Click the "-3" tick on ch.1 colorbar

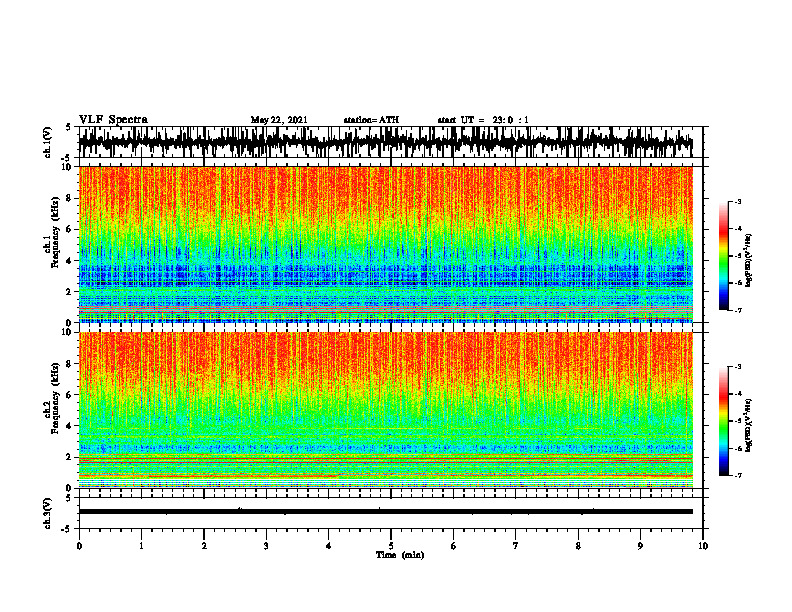click(738, 201)
